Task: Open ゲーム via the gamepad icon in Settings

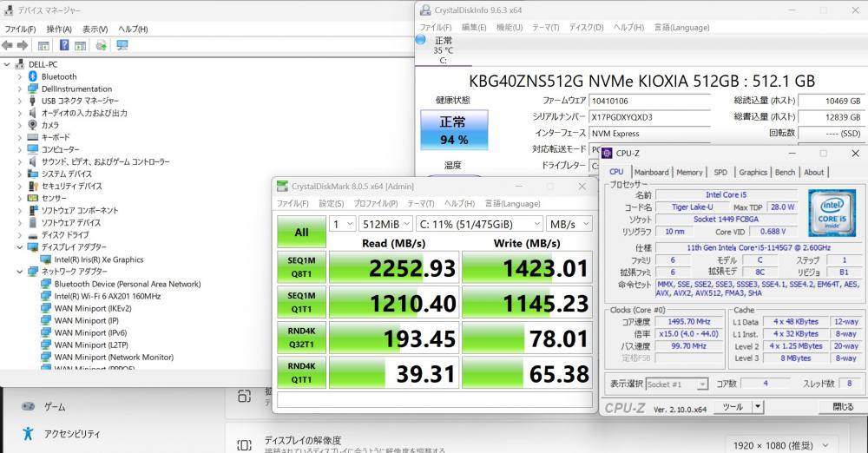Action: [x=28, y=406]
